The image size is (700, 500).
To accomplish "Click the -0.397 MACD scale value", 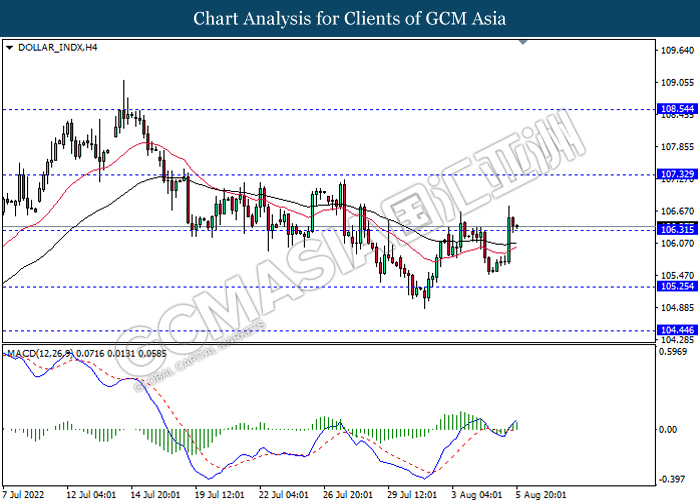I will pos(672,479).
